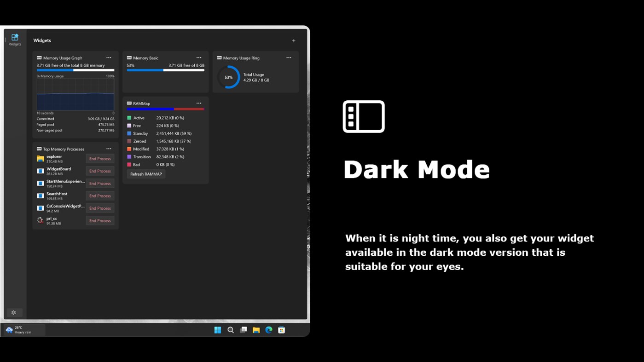
Task: Click the Standby memory color swatch
Action: point(129,133)
